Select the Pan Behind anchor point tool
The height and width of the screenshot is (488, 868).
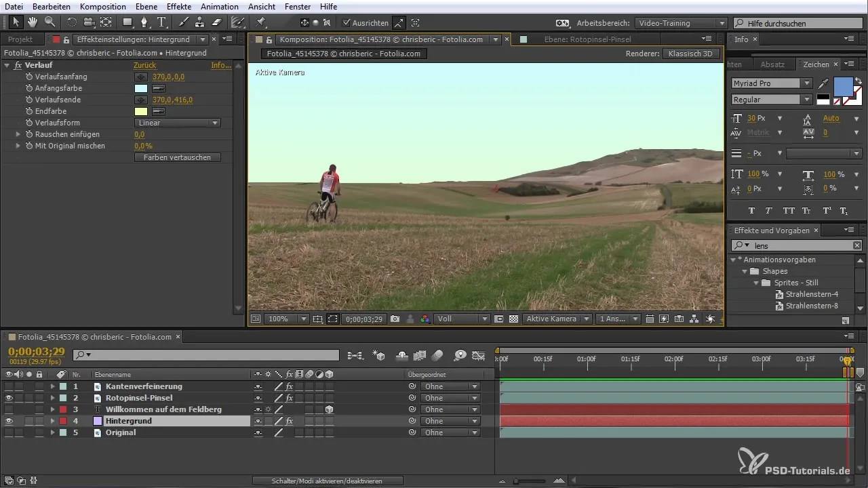coord(105,22)
